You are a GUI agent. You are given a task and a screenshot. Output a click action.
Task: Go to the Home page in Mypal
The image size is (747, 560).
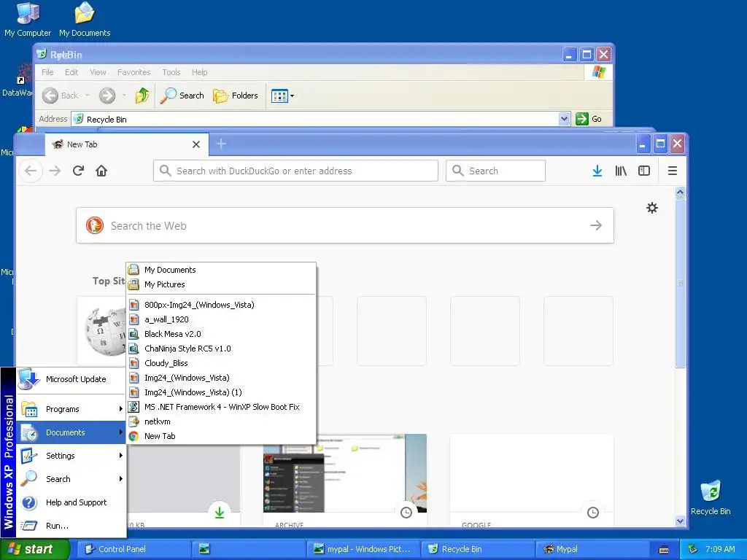pos(101,171)
